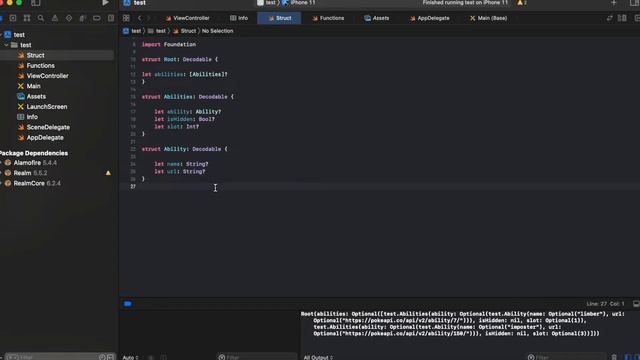Switch to the Info tab
This screenshot has width=640, height=360.
[239, 18]
